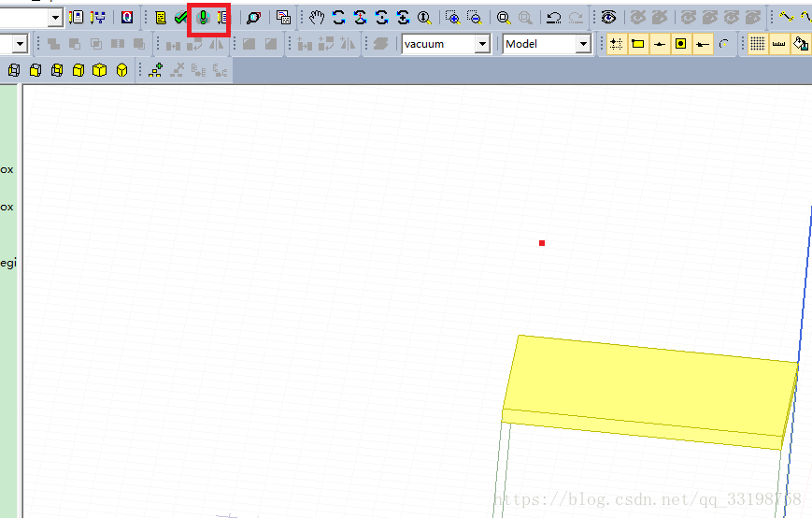
Task: Expand the top-left combo box arrow
Action: point(55,18)
